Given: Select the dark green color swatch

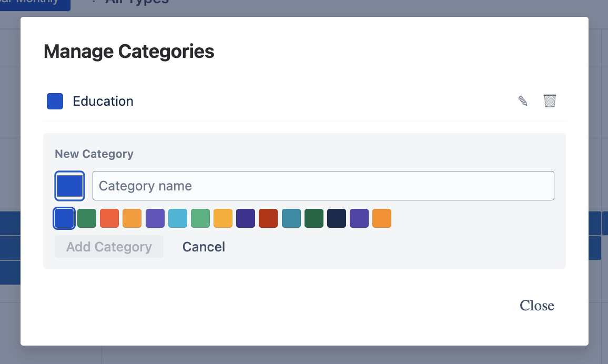Looking at the screenshot, I should coord(314,218).
